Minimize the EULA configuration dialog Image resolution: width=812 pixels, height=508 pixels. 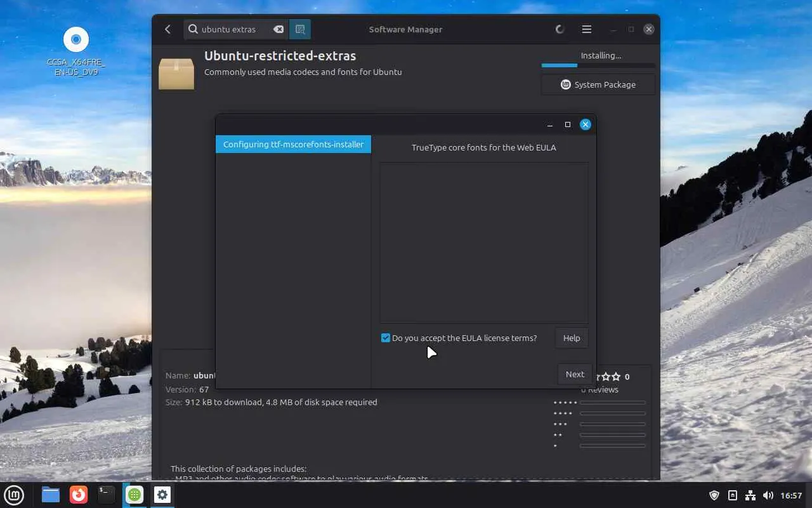point(550,124)
